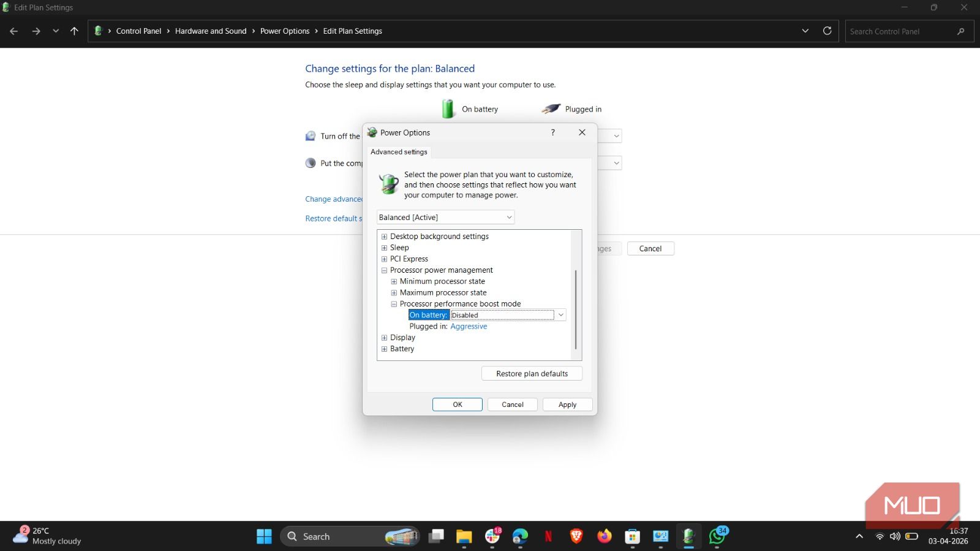Expand Maximum processor state node

point(394,293)
